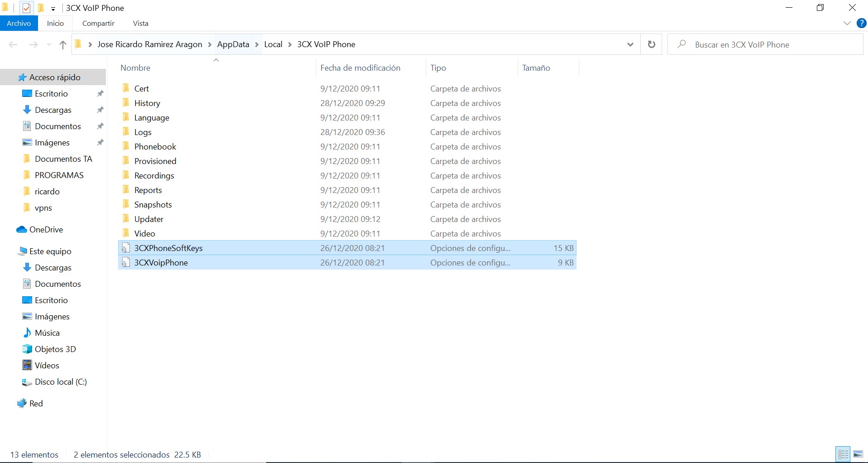
Task: Open pinned Descargas under Acceso rápido
Action: point(53,110)
